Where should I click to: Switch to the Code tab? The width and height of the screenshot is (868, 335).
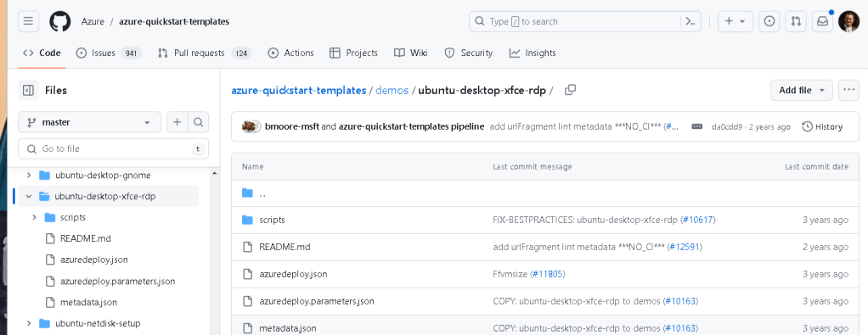point(42,53)
